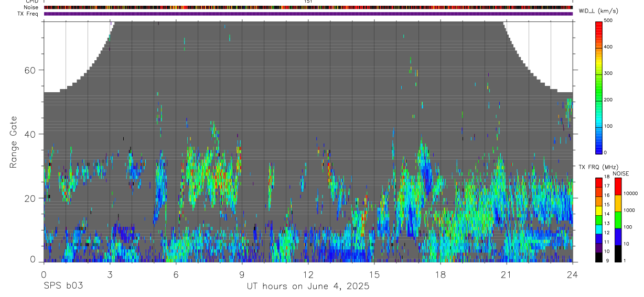Click the x-axis tick label 6
Image resolution: width=644 pixels, height=297 pixels.
(176, 274)
